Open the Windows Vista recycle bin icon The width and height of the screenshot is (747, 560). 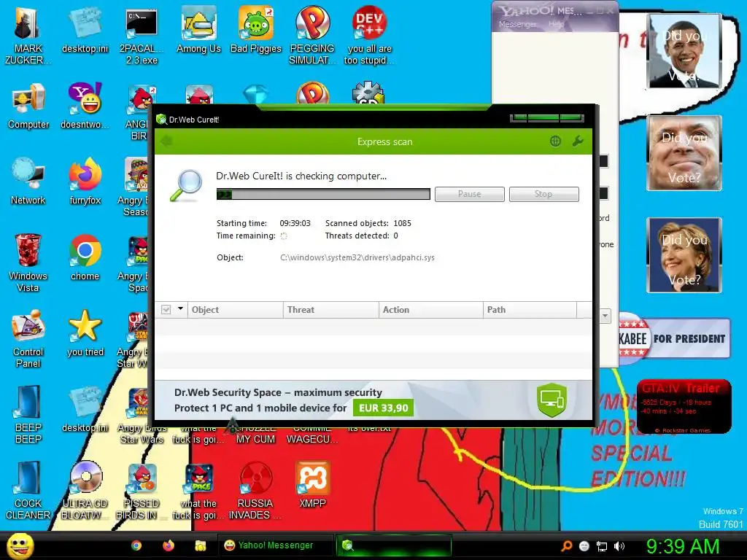[x=28, y=263]
